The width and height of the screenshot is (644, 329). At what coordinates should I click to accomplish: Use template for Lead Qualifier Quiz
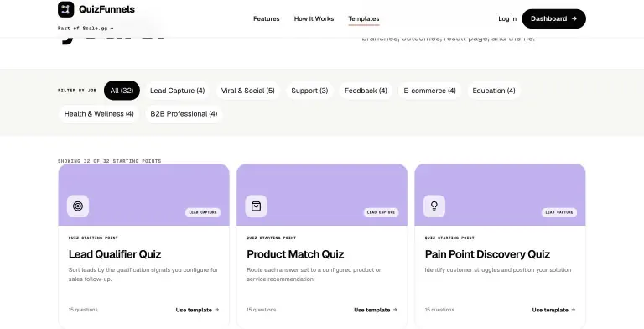198,310
